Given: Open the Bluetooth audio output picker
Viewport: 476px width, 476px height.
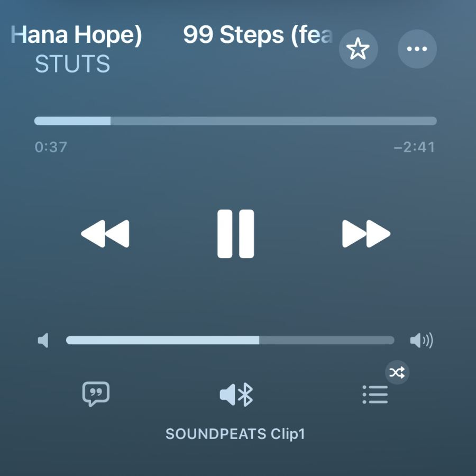Looking at the screenshot, I should [x=236, y=395].
